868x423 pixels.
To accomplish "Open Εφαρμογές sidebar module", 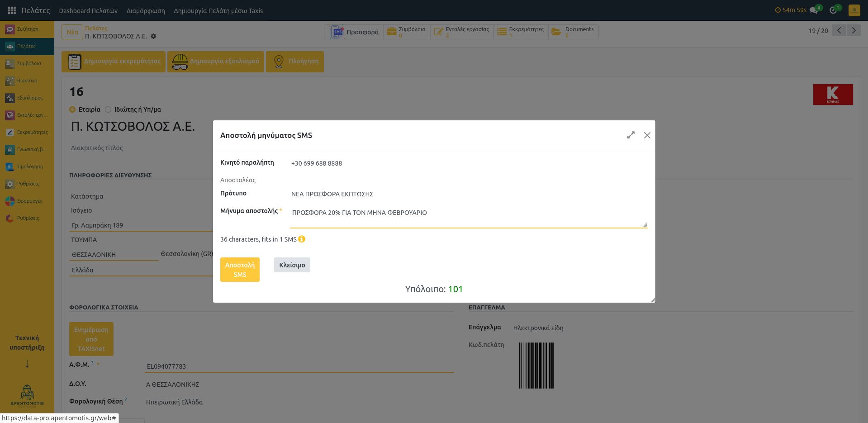I will coord(27,201).
